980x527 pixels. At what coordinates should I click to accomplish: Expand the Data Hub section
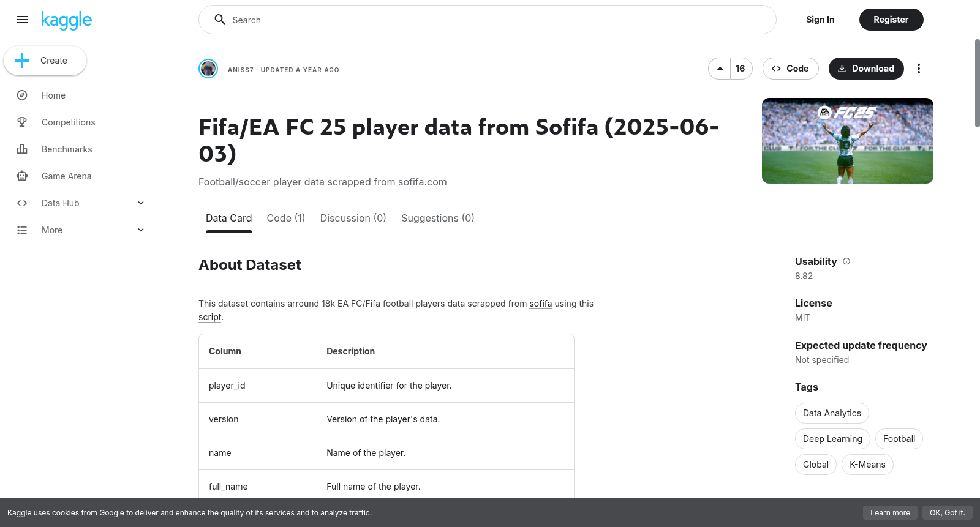click(x=141, y=203)
